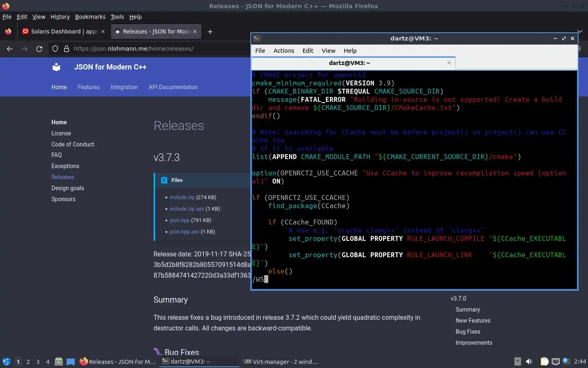Open the Exceptions sidebar link
588x368 pixels.
click(x=65, y=166)
